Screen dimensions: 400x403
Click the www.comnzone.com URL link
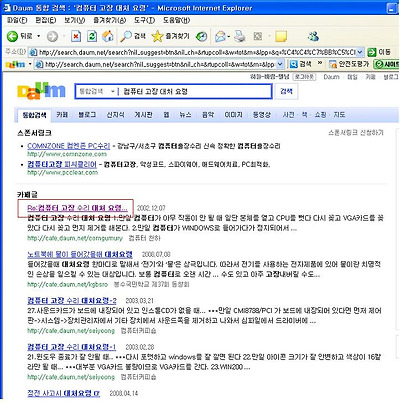point(67,154)
